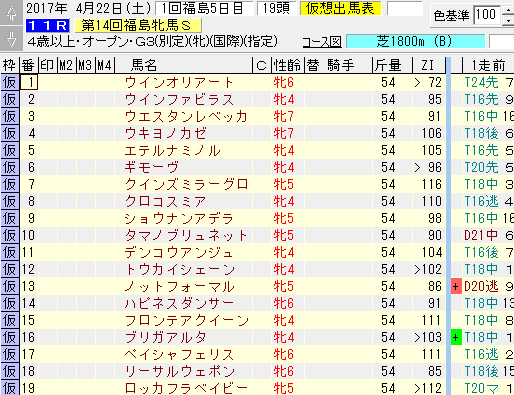Sort by the 斤量 column header
514x395 pixels.
click(392, 65)
